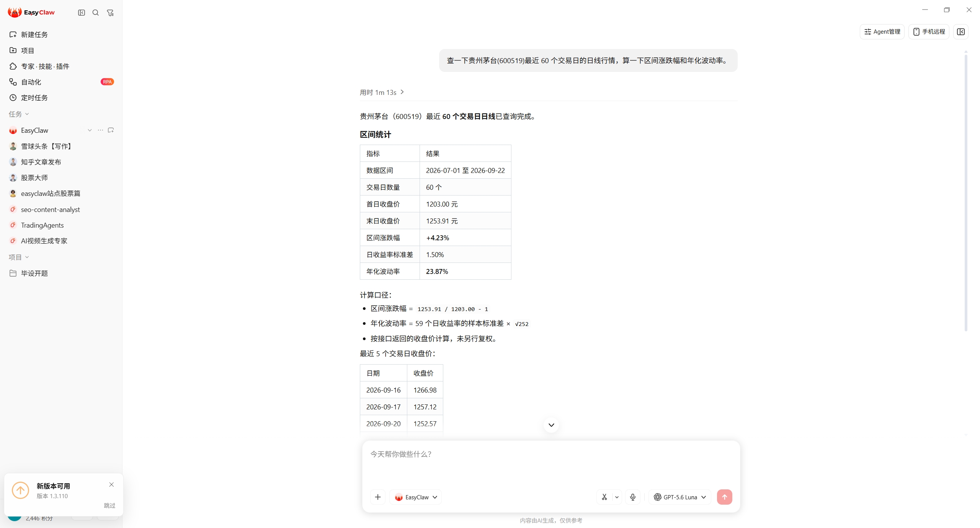
Task: Expand the 用时 1m 13s details
Action: (x=382, y=92)
